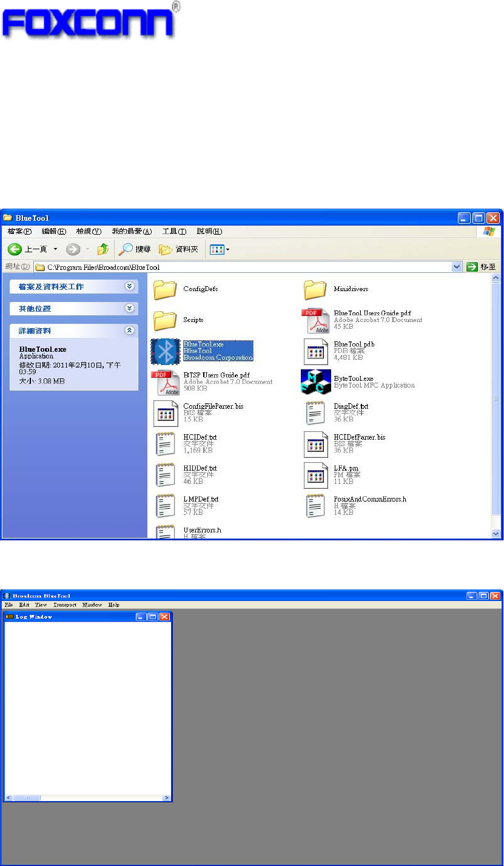The height and width of the screenshot is (866, 504).
Task: Open the Search toolbar button
Action: [x=135, y=249]
